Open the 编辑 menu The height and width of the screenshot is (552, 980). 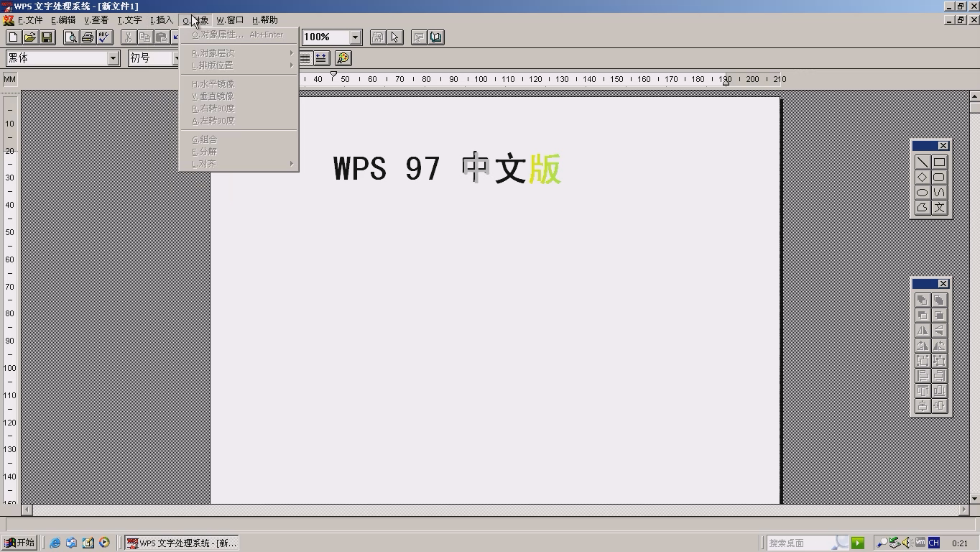click(63, 20)
